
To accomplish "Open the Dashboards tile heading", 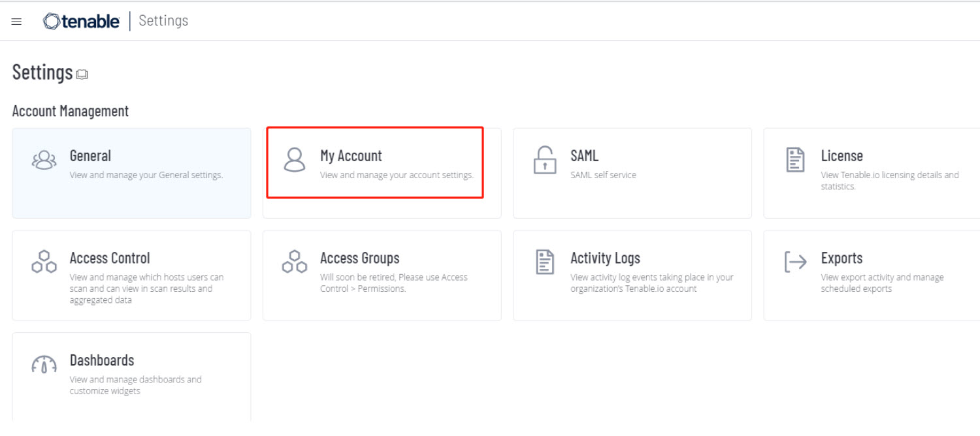I will 102,360.
